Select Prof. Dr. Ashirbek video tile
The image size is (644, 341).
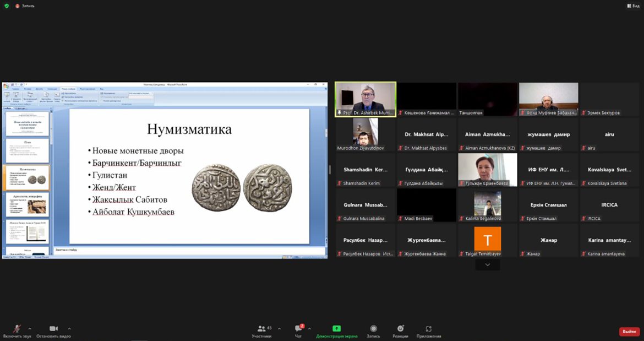tap(365, 99)
